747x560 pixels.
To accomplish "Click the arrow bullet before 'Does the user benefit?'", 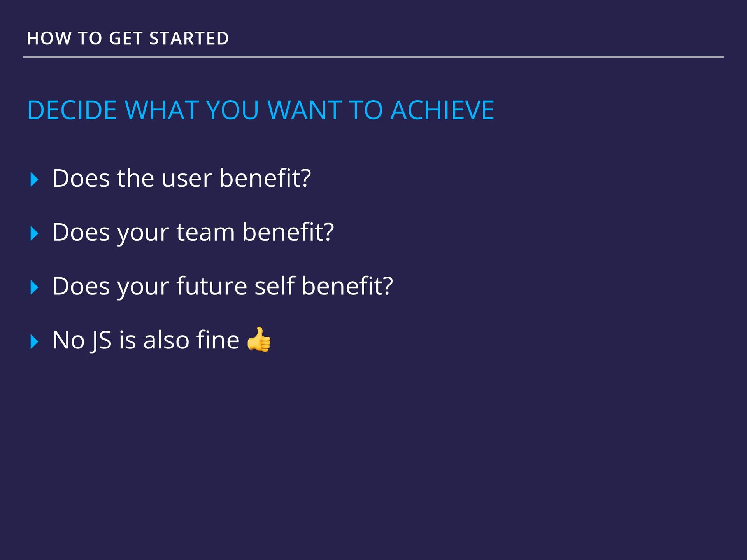I will coord(34,179).
